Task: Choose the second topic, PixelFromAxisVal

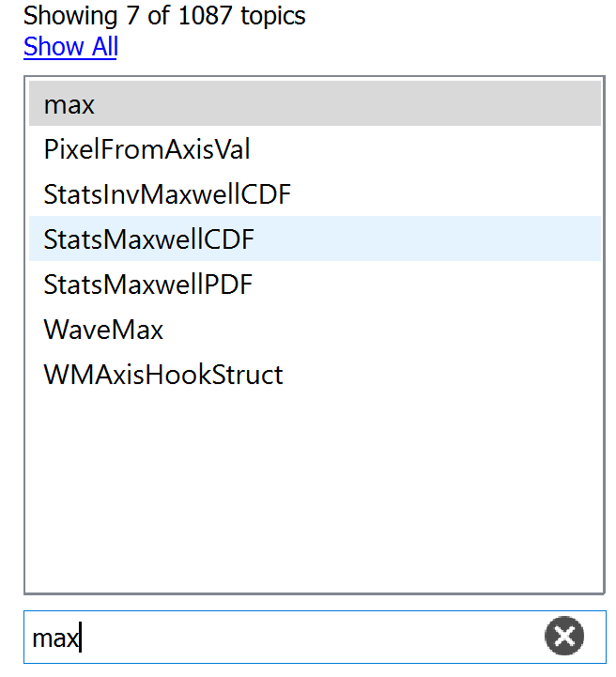Action: click(x=315, y=149)
